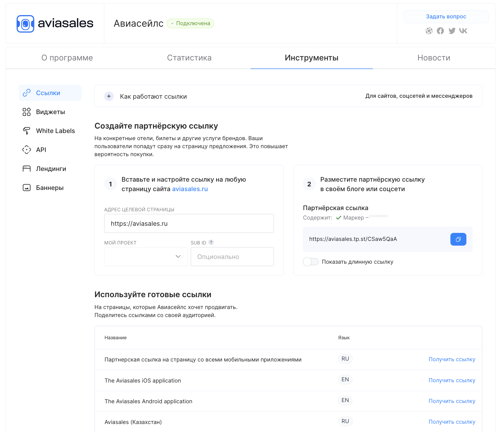This screenshot has width=504, height=432.
Task: Select the 'Инструменты' tab
Action: 312,58
